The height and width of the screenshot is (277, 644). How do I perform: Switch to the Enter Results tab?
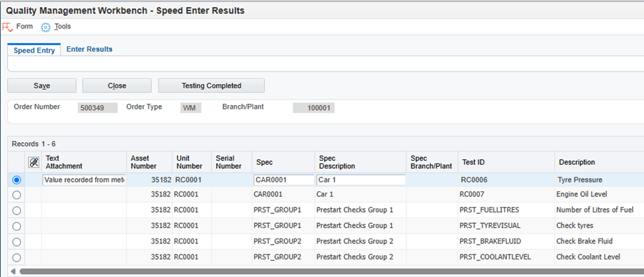pyautogui.click(x=90, y=49)
